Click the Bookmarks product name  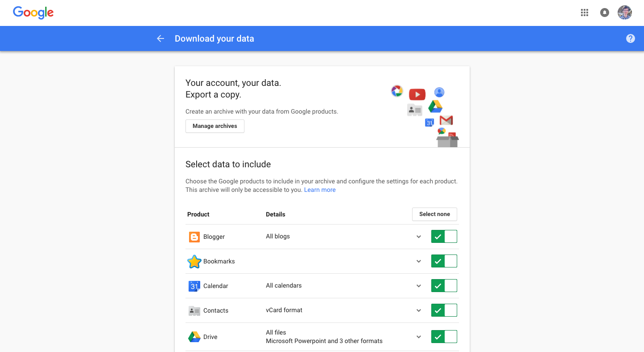[x=219, y=261]
